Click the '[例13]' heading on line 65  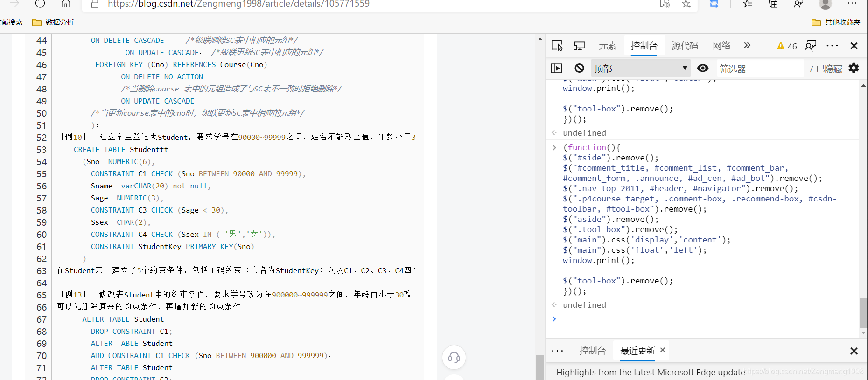click(x=74, y=295)
